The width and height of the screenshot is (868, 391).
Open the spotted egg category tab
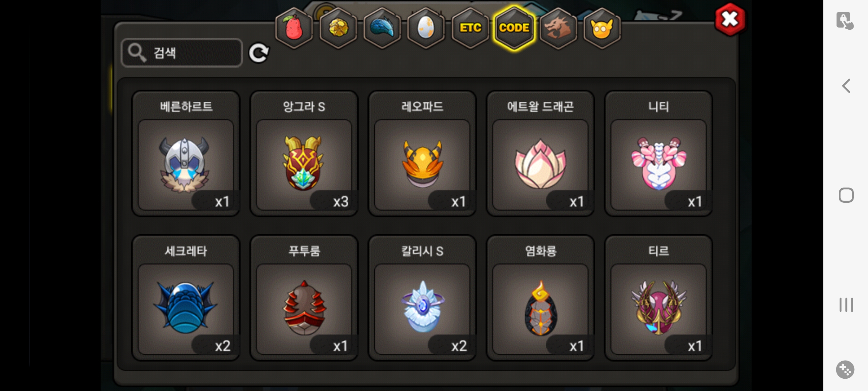(426, 28)
